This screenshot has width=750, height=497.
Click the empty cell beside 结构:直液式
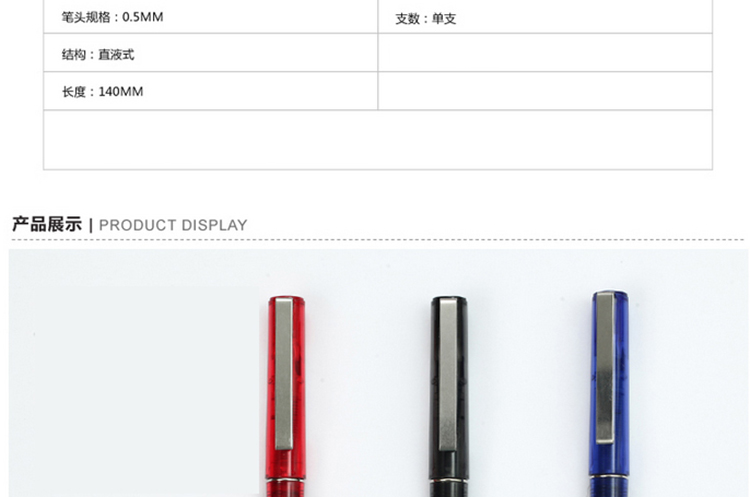(x=545, y=53)
